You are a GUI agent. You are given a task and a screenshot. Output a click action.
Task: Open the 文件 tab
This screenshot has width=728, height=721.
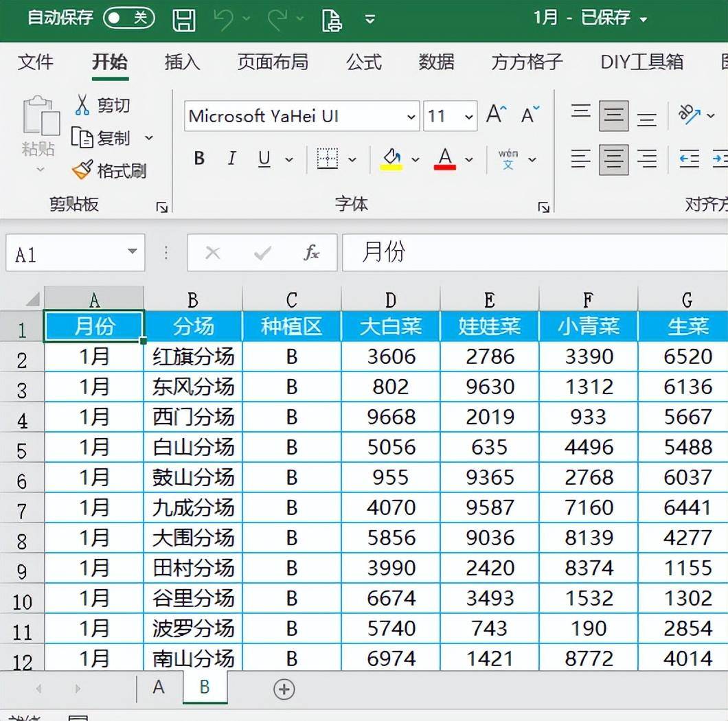click(36, 62)
